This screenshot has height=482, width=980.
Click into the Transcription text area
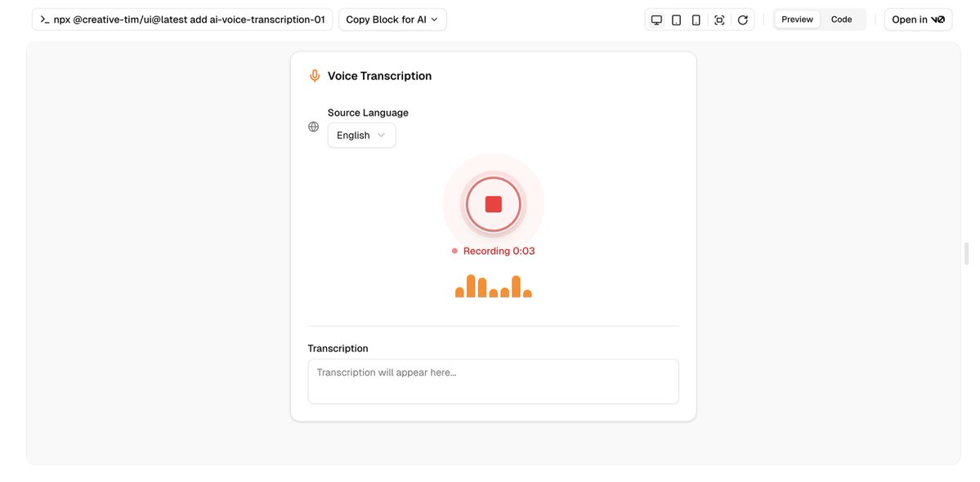coord(493,382)
